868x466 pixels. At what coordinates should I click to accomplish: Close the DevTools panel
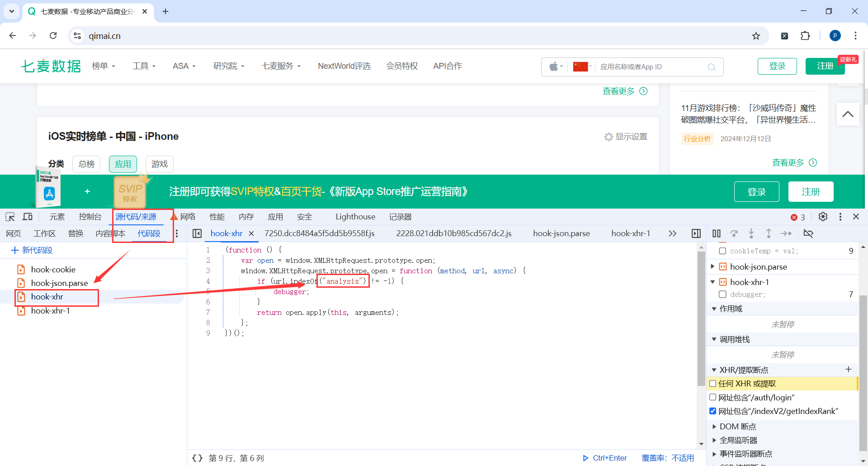click(x=856, y=217)
